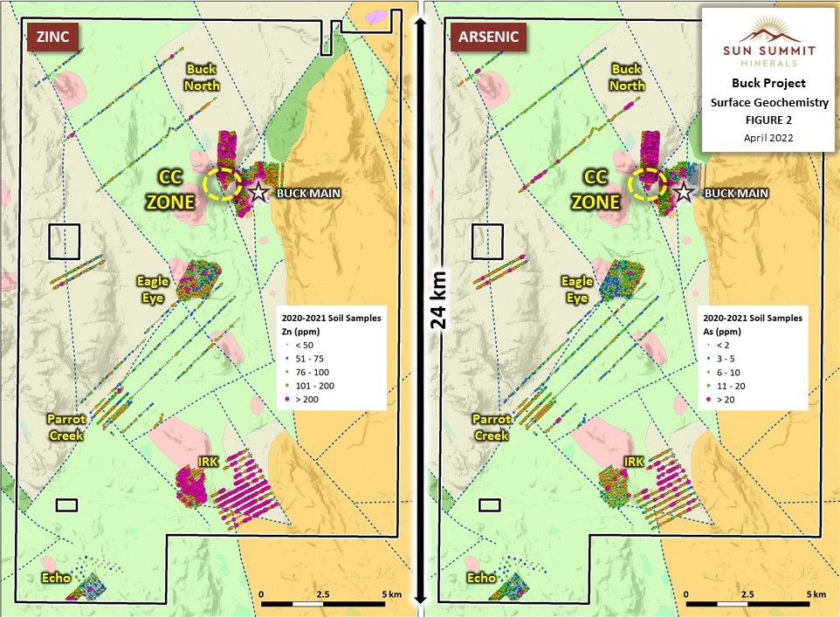Click 'Surface Geochemistry' subtitle text
The height and width of the screenshot is (617, 840).
tap(769, 102)
